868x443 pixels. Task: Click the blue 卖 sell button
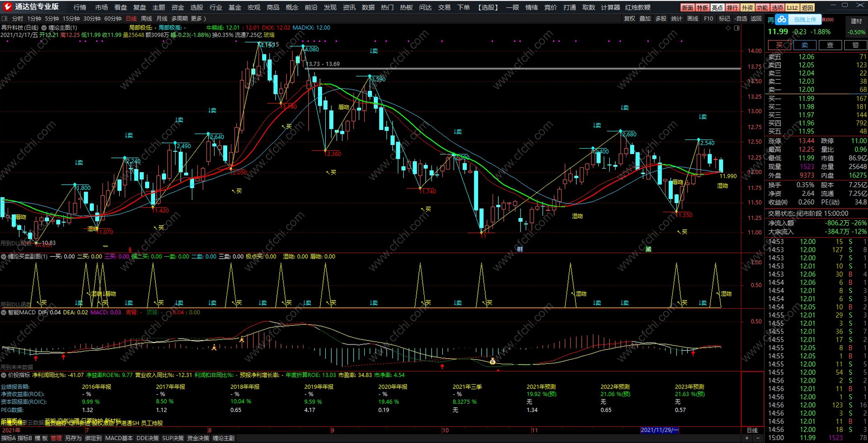(x=805, y=45)
